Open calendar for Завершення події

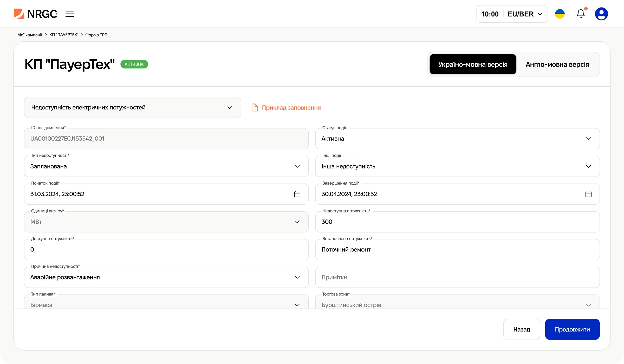click(588, 194)
